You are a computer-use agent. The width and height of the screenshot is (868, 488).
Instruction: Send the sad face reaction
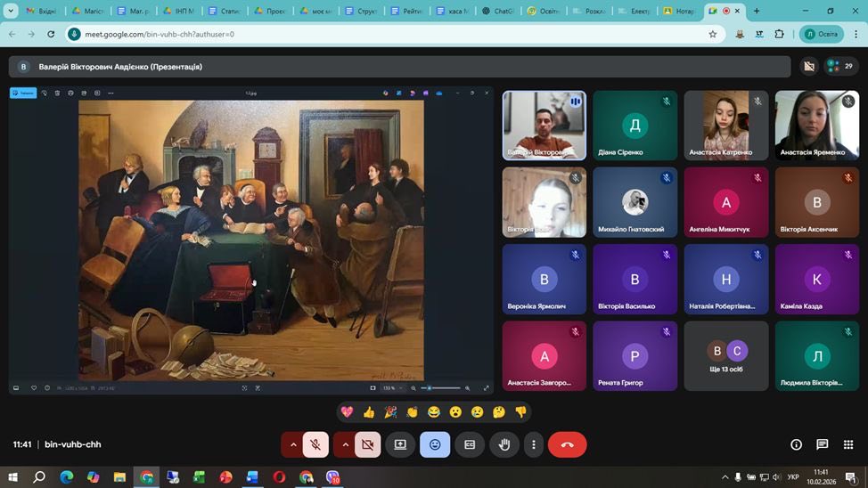pos(477,411)
